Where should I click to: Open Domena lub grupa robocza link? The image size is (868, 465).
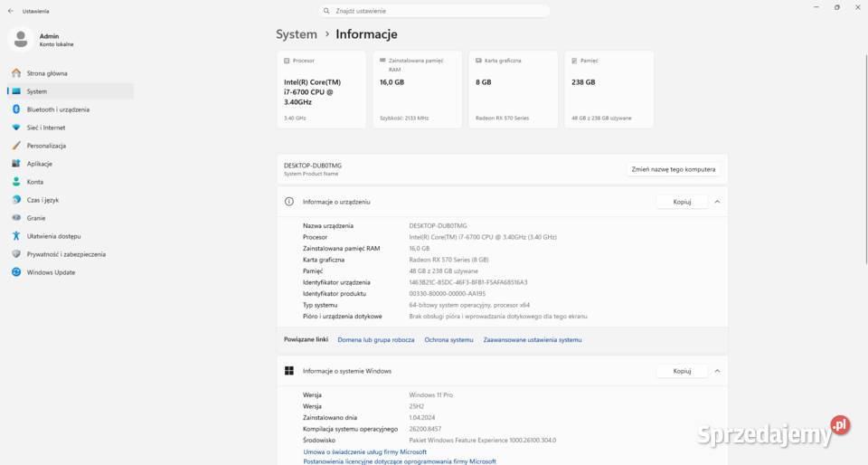coord(376,340)
